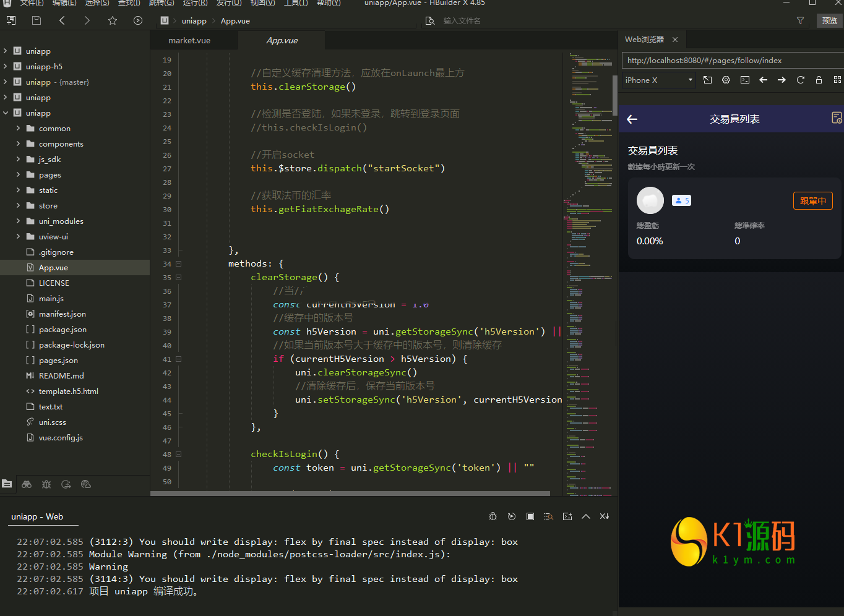Click the 跟單中 button
The height and width of the screenshot is (616, 844).
pyautogui.click(x=812, y=201)
